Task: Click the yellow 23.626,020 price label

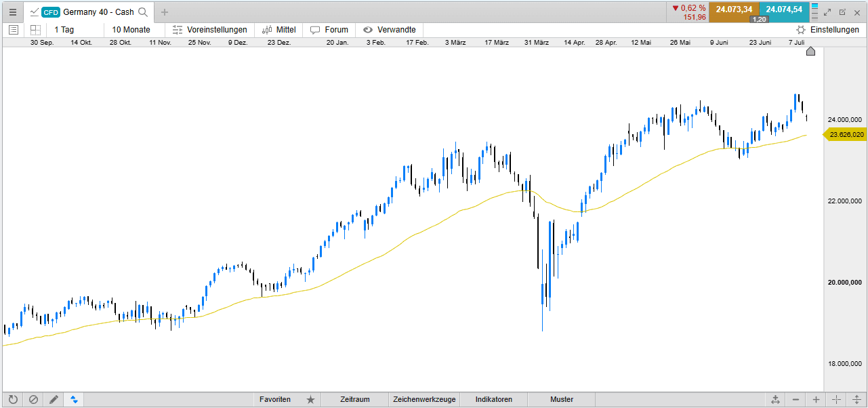Action: [846, 134]
